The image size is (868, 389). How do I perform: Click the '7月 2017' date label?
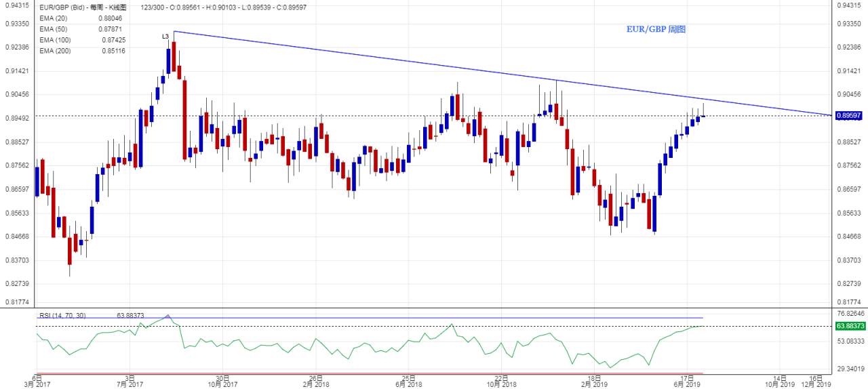[x=130, y=384]
